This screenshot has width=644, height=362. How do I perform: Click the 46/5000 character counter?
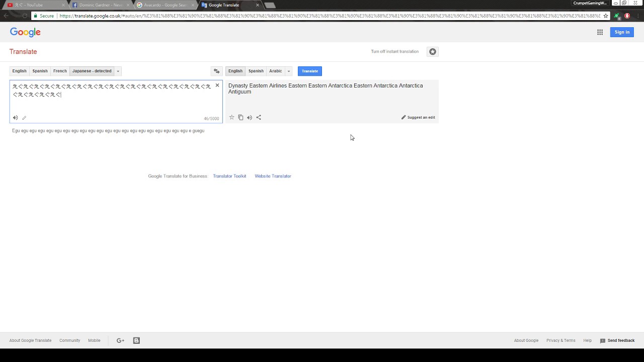(x=211, y=119)
